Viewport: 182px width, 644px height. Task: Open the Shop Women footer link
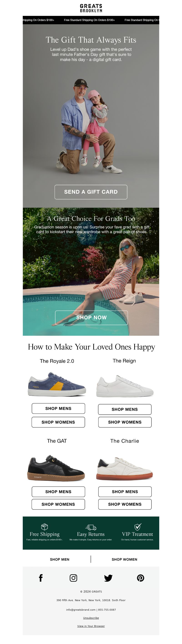(125, 559)
